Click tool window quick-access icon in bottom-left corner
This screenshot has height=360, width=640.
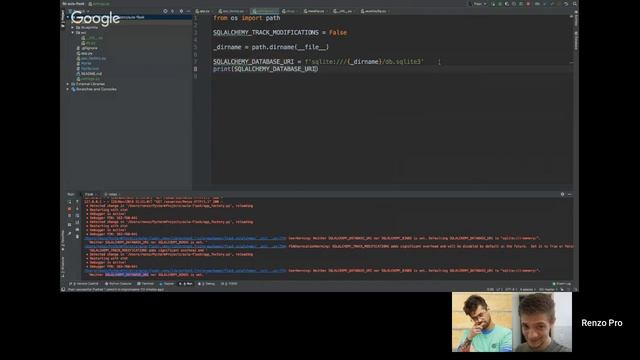[63, 289]
